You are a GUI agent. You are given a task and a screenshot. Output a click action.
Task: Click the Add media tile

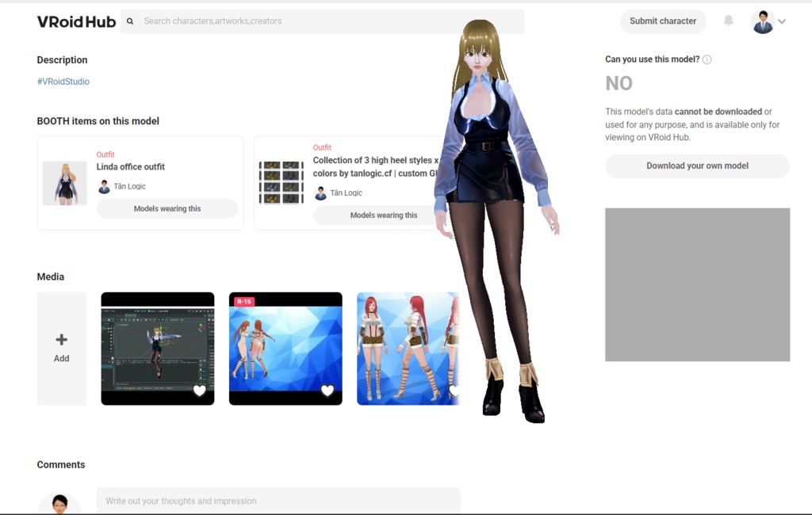click(x=62, y=349)
